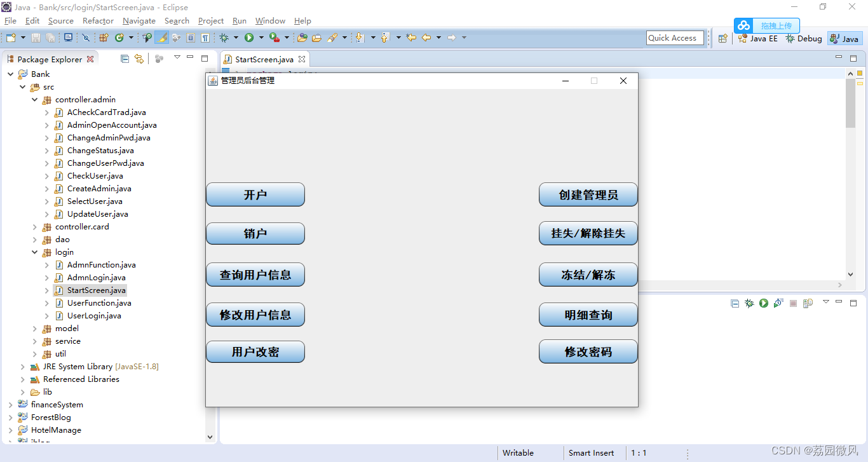The image size is (868, 462).
Task: Click the New wizard icon in the toolbar
Action: [10, 37]
